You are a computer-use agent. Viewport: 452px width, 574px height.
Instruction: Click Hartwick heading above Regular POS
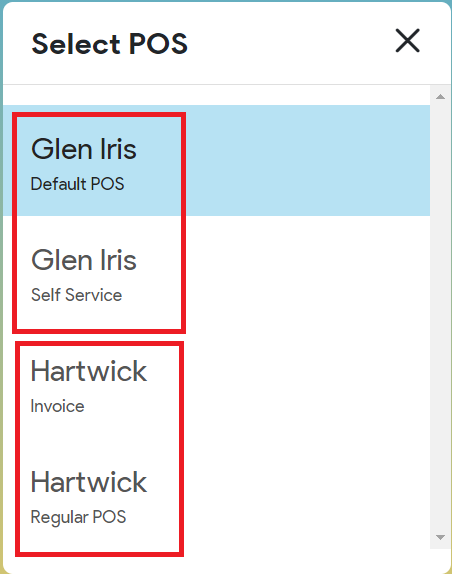coord(89,482)
